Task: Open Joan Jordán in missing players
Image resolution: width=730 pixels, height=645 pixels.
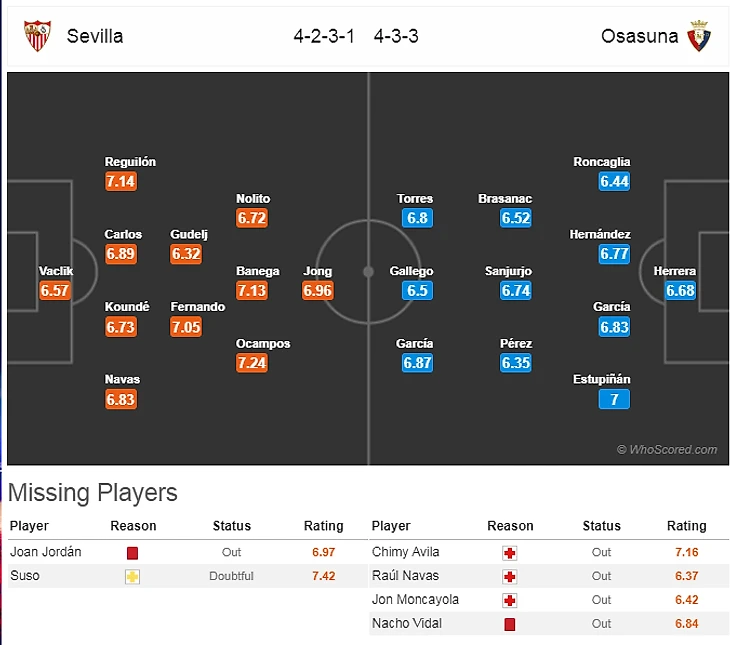Action: click(x=46, y=552)
